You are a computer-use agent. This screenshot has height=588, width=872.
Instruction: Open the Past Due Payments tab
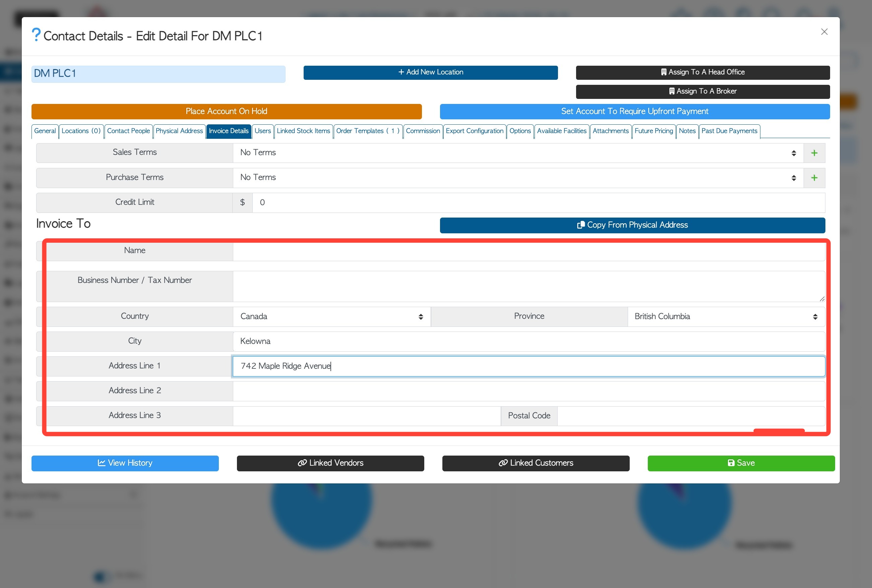click(x=729, y=131)
